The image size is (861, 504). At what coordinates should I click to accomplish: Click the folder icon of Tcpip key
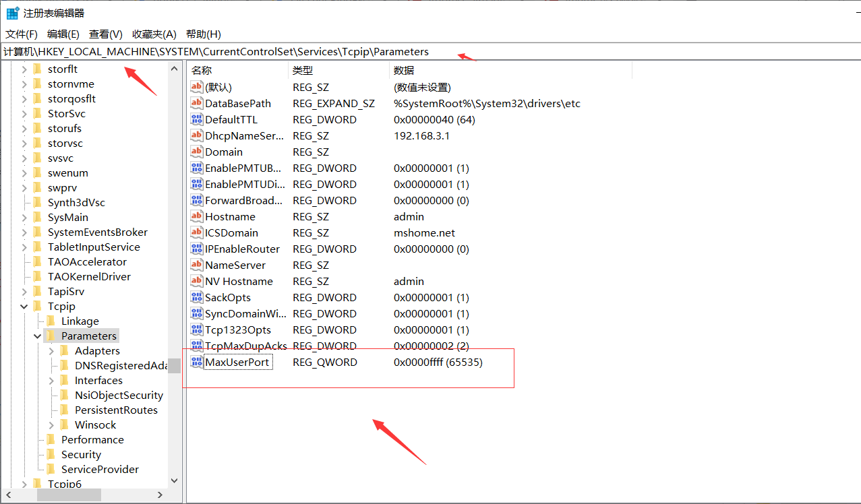tap(37, 306)
